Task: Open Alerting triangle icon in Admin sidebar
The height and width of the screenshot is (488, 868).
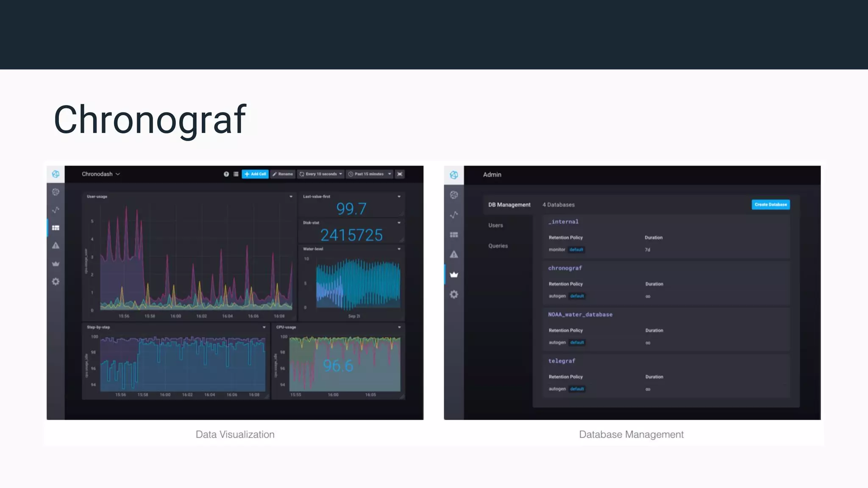Action: (454, 254)
